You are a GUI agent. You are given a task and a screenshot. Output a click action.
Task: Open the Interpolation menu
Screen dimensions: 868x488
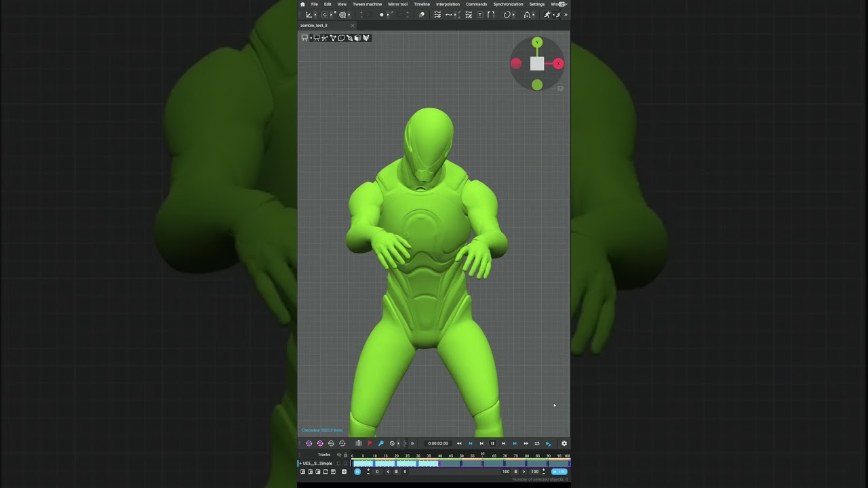point(448,4)
